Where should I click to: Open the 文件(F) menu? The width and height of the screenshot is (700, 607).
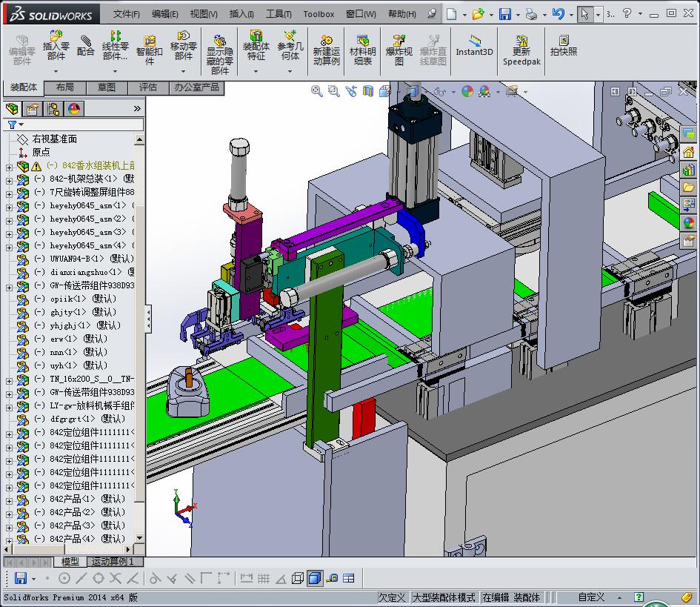[x=127, y=14]
